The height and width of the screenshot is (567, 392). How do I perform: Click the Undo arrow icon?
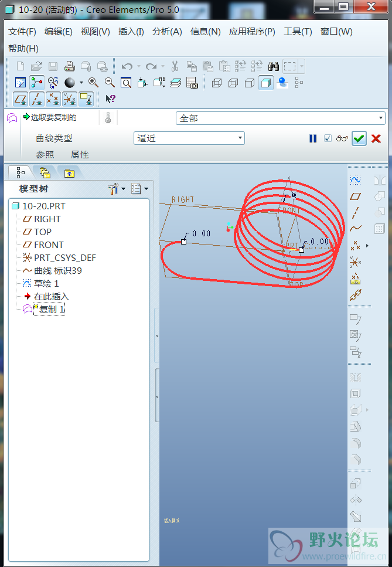pyautogui.click(x=127, y=66)
